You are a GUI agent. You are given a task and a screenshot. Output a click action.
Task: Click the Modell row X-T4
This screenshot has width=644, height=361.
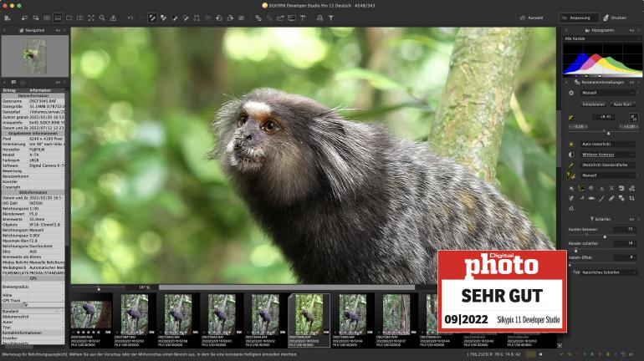click(x=33, y=155)
